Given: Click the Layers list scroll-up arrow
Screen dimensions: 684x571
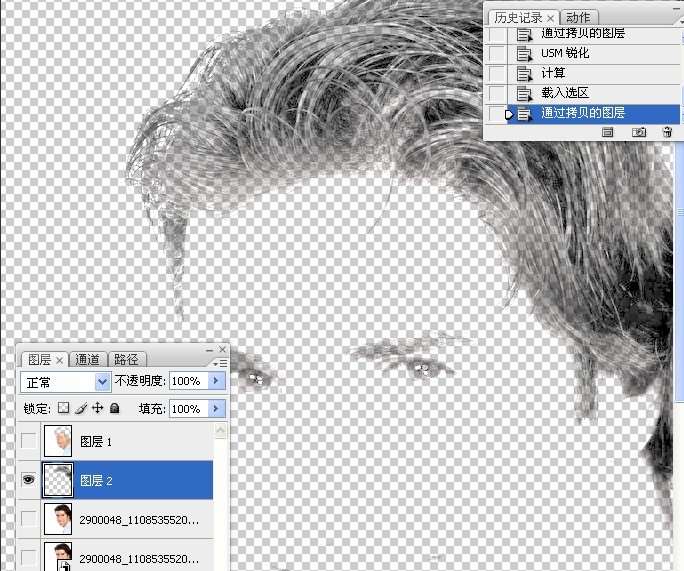Looking at the screenshot, I should pyautogui.click(x=221, y=431).
